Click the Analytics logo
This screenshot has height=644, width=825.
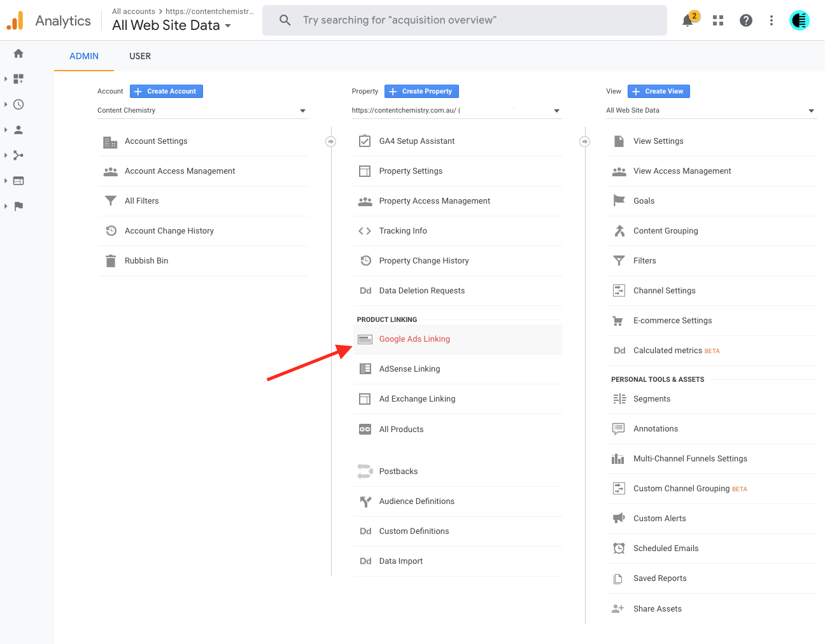(x=15, y=20)
